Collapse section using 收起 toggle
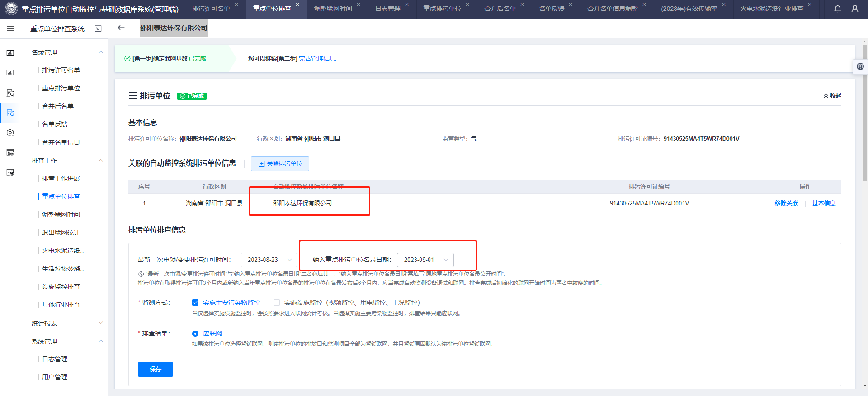 [832, 96]
